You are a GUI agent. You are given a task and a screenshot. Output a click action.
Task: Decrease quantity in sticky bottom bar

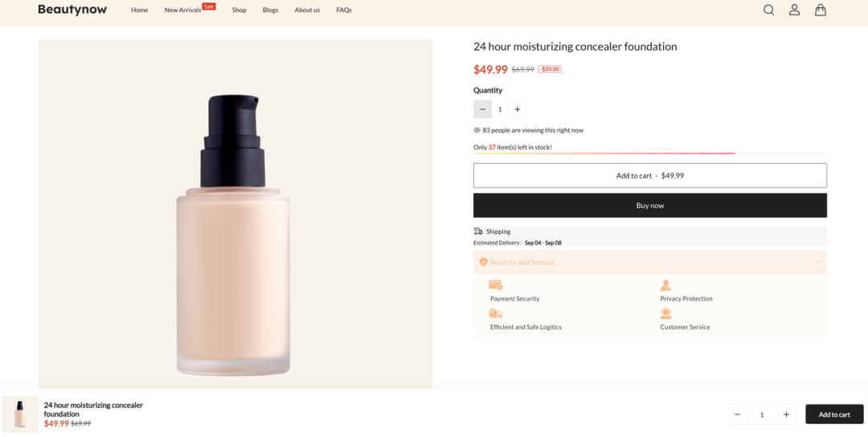[x=738, y=415]
